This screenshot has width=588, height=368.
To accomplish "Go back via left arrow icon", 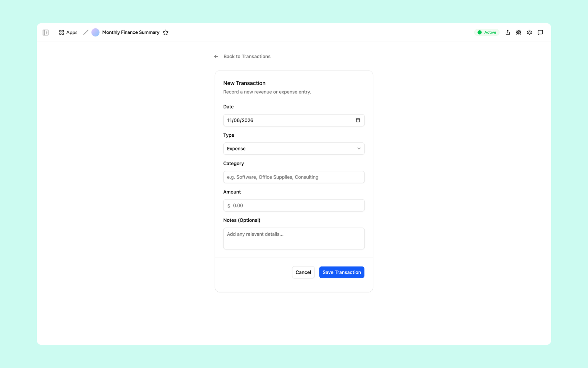I will point(216,57).
